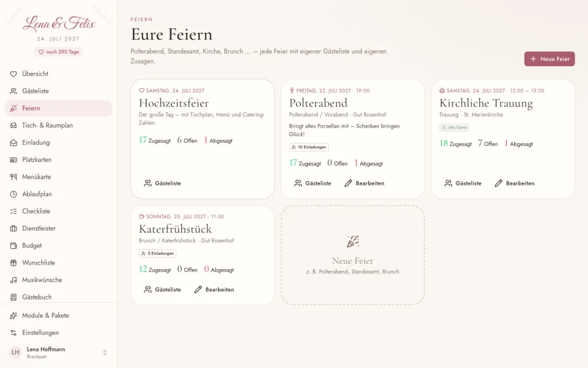
Task: Click the clock icon next to Ablaufplan
Action: 13,194
